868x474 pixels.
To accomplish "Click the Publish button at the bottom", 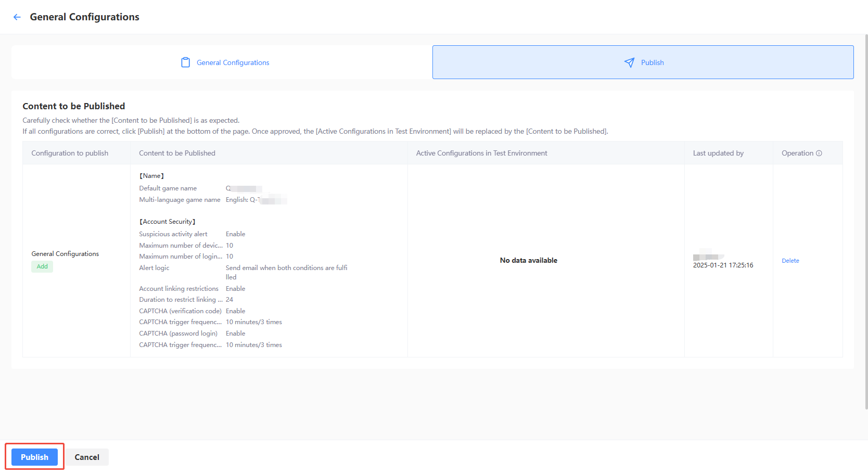I will pos(34,457).
